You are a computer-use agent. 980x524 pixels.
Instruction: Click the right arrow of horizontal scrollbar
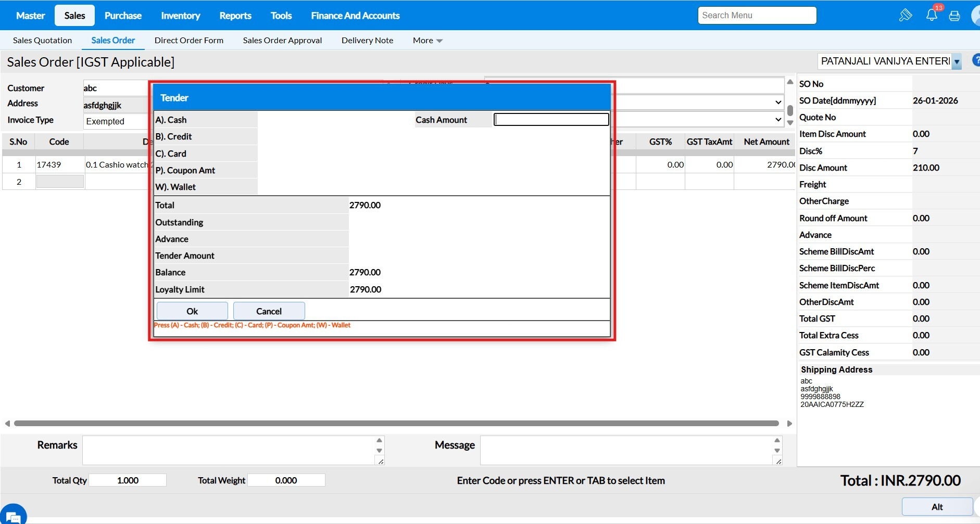(789, 424)
